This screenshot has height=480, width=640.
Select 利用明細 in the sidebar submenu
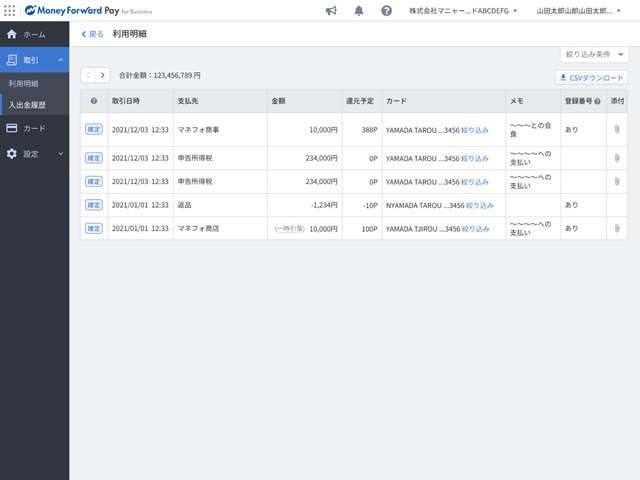pos(34,84)
